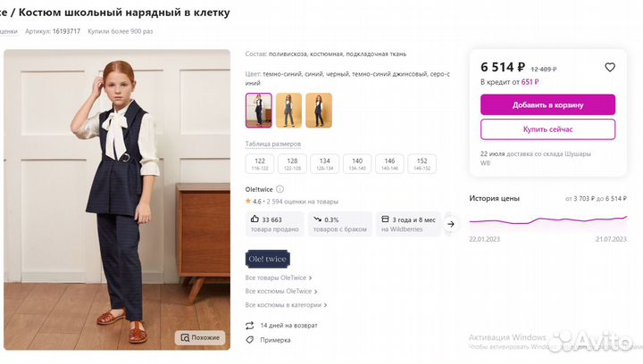
Task: Select size 122
Action: pyautogui.click(x=260, y=163)
